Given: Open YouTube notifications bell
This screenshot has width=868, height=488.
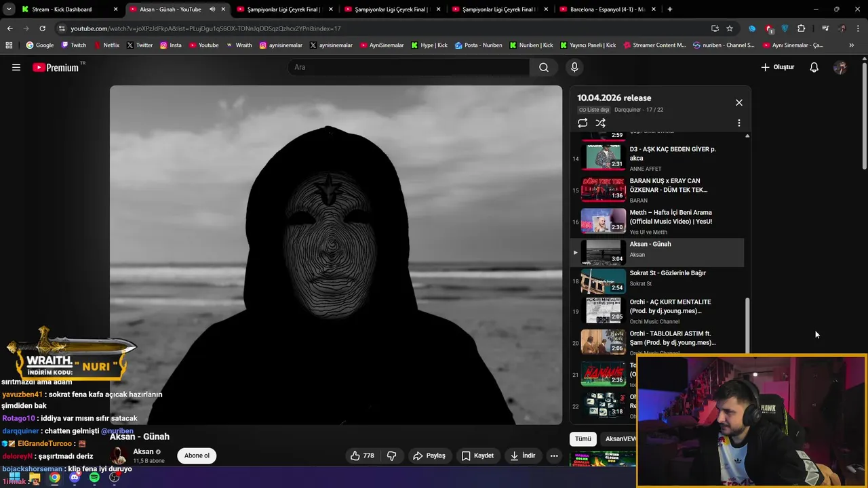Looking at the screenshot, I should pyautogui.click(x=814, y=67).
